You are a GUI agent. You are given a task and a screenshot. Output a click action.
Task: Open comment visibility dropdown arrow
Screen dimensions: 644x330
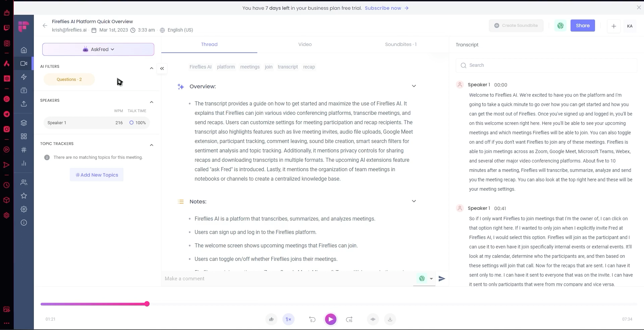coord(431,279)
